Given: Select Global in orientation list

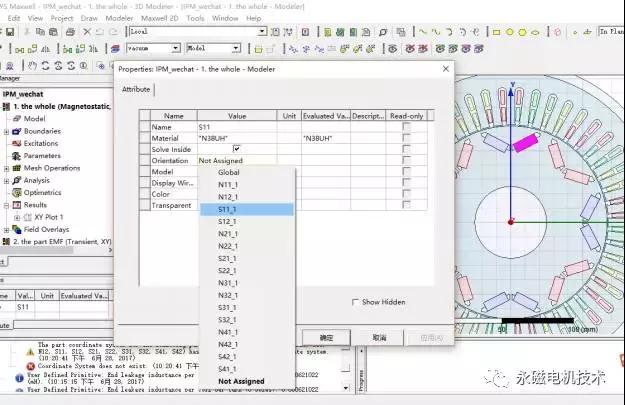Looking at the screenshot, I should (x=247, y=172).
